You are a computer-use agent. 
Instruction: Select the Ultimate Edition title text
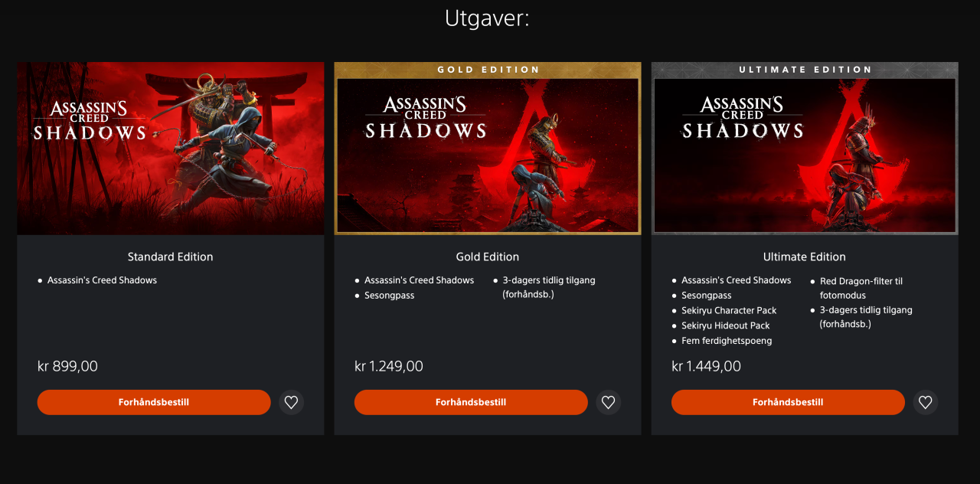(805, 257)
